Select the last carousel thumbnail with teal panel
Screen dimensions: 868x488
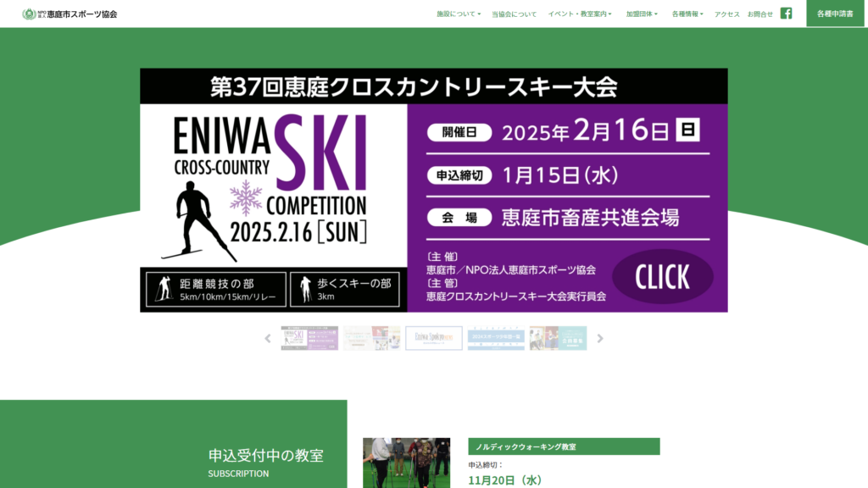tap(558, 338)
